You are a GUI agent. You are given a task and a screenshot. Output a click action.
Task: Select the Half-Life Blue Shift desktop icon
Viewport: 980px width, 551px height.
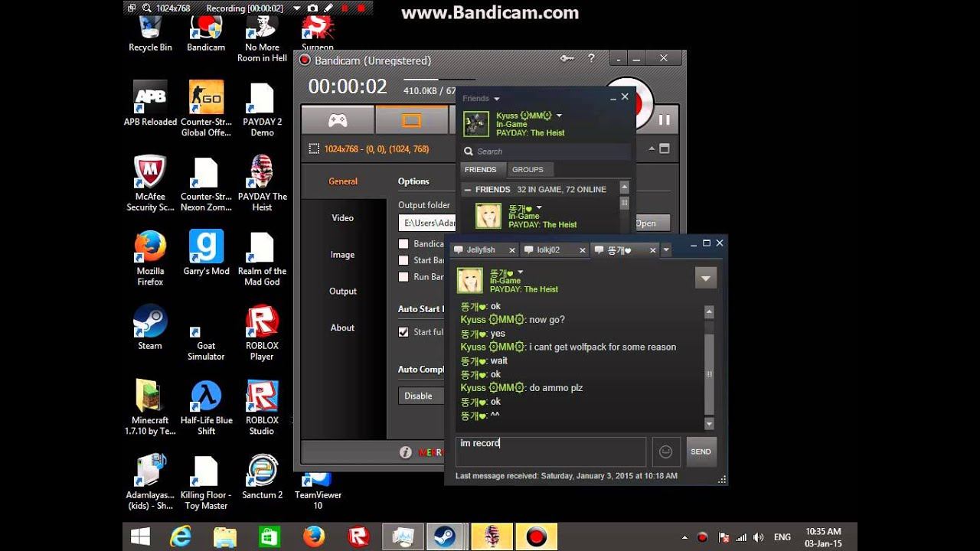point(206,407)
